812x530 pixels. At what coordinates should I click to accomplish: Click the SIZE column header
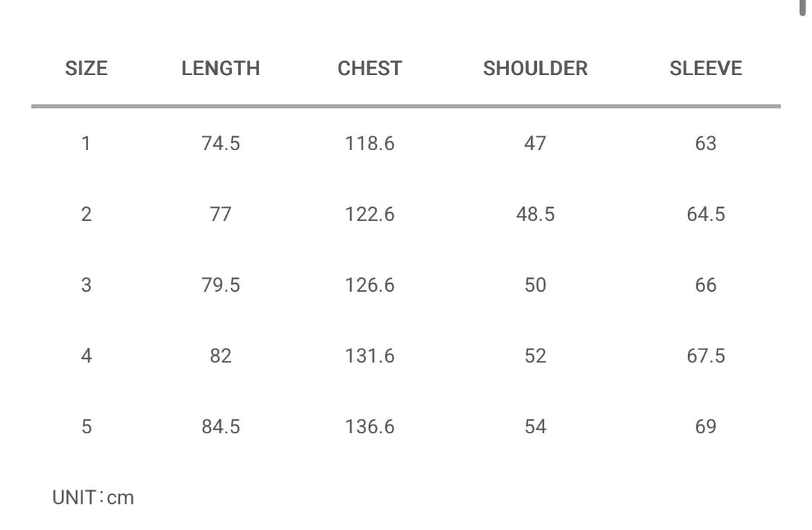click(86, 69)
